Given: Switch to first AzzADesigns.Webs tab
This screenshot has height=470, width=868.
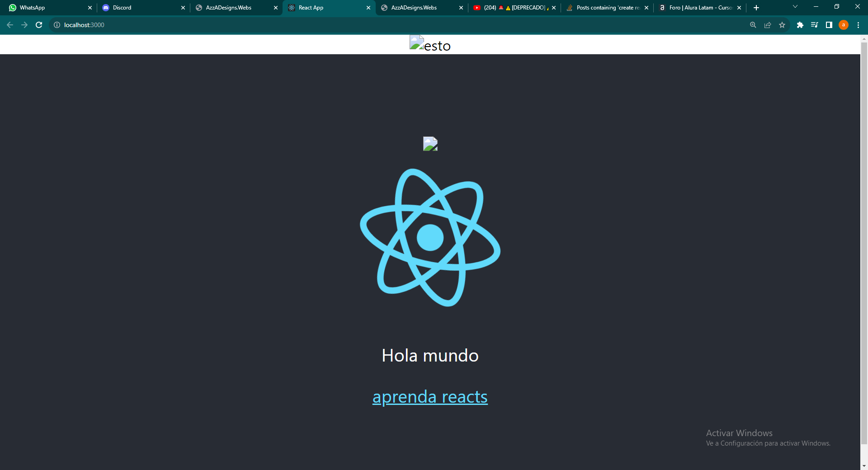Looking at the screenshot, I should coord(236,8).
